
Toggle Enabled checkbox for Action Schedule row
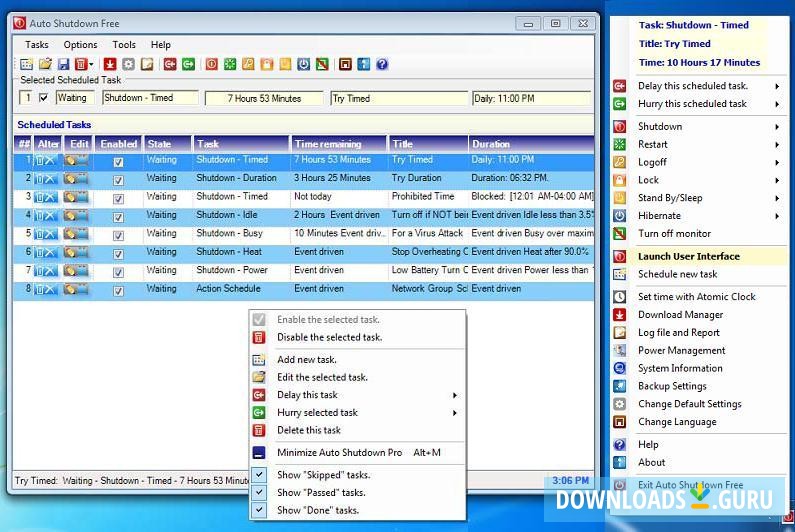click(x=118, y=291)
